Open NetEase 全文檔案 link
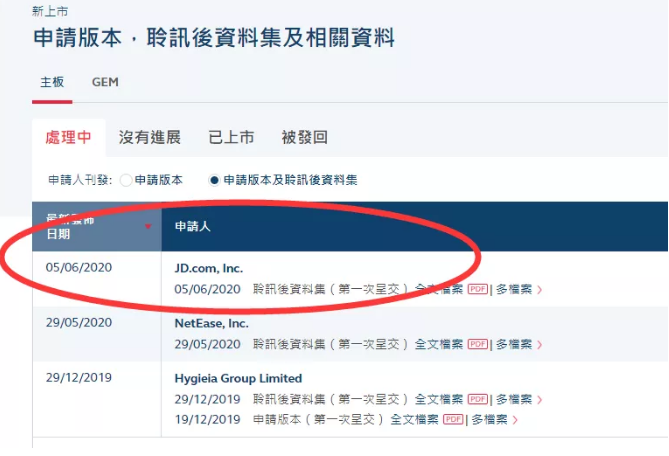This screenshot has width=669, height=456. click(439, 344)
